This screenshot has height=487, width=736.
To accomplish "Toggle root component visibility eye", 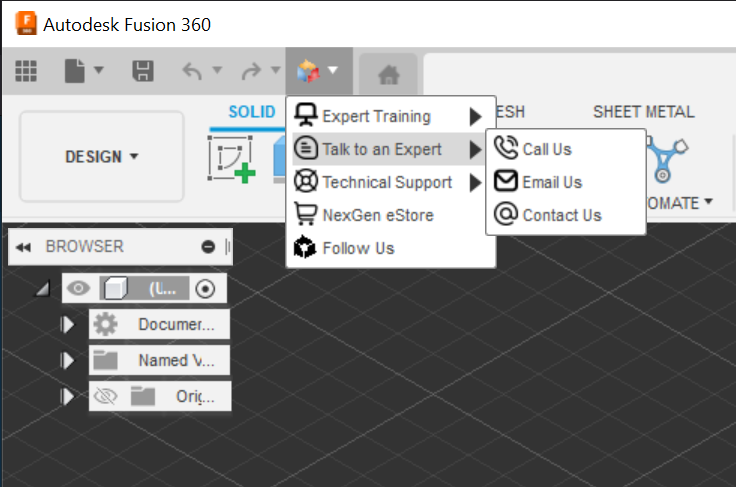I will point(78,288).
